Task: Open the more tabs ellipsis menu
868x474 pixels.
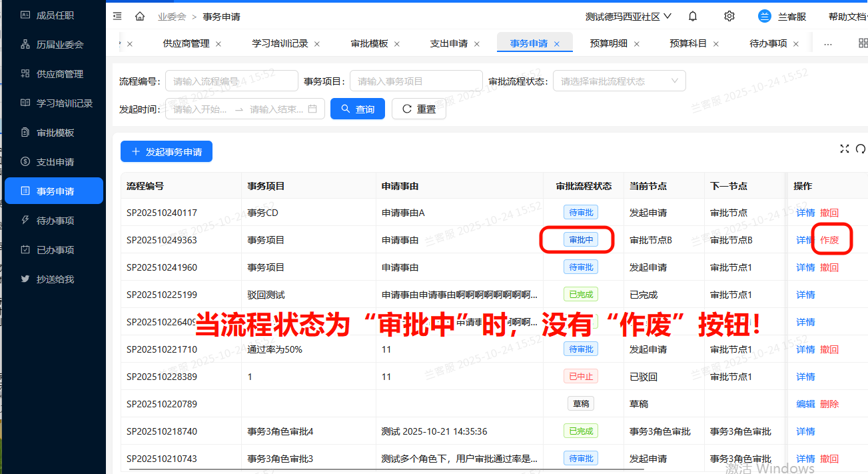Action: click(x=828, y=44)
